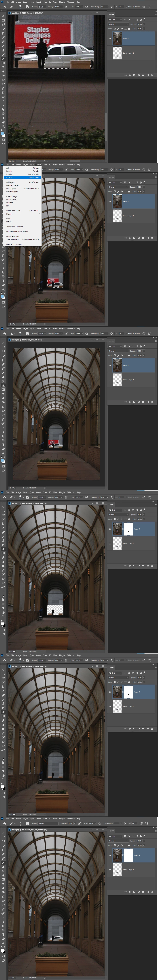Open the Window menu in the 219% window menu bar

(x=71, y=2)
